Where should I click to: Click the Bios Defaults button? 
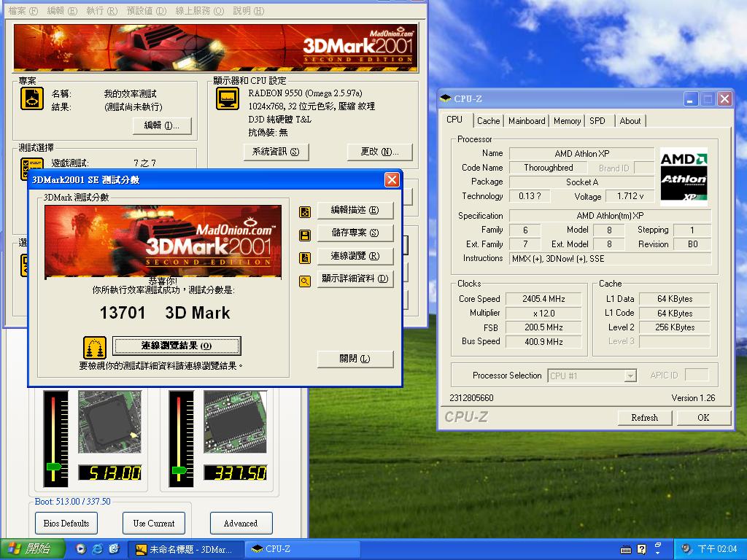tap(66, 524)
